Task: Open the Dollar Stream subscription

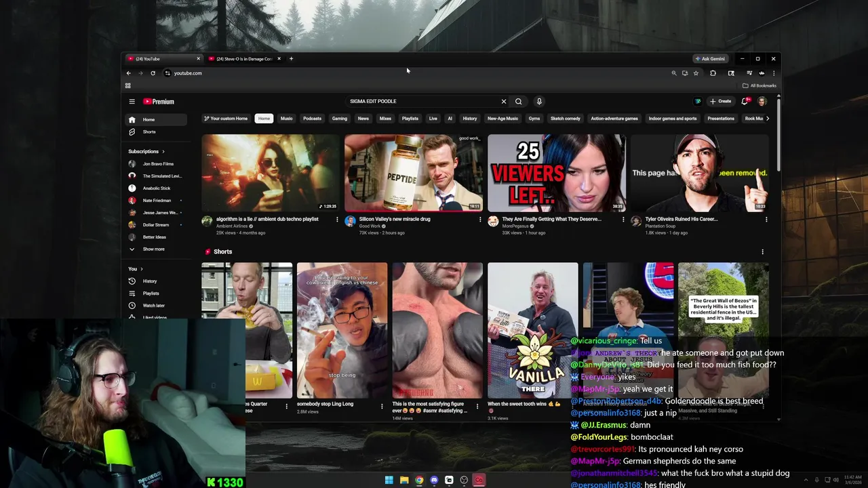Action: click(157, 225)
